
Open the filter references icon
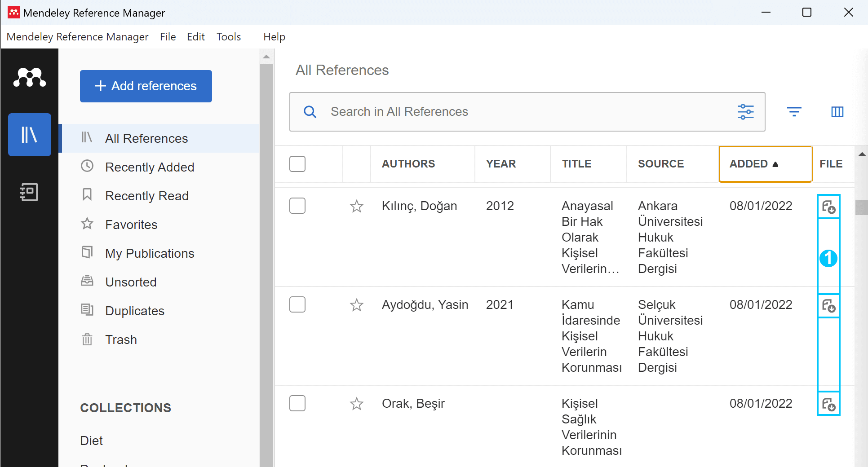[x=794, y=112]
